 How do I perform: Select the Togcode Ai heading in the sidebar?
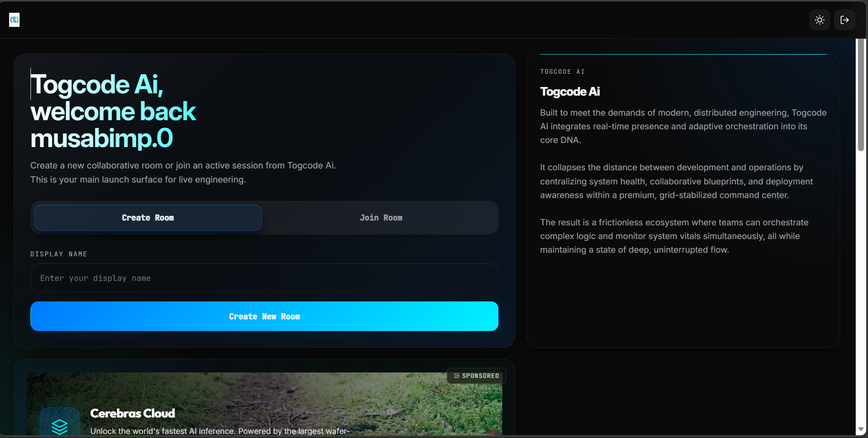570,91
